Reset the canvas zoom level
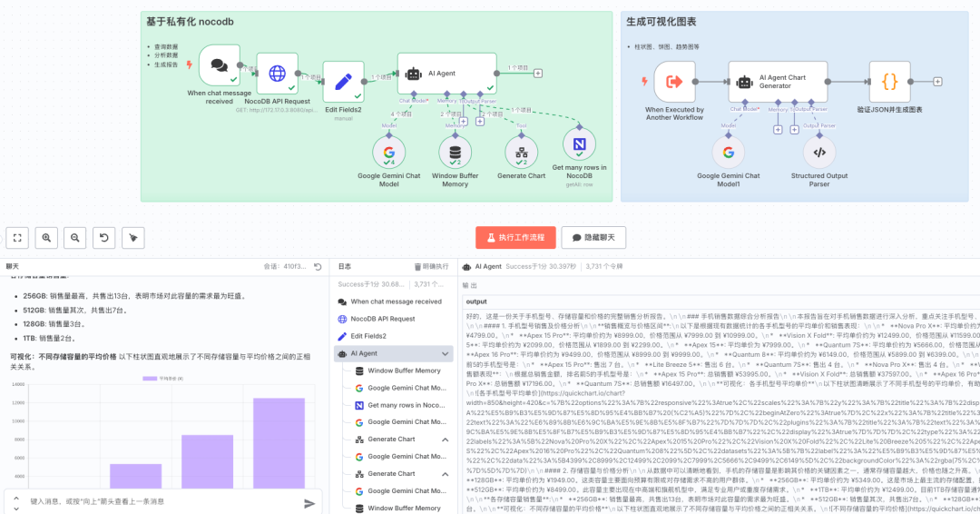The height and width of the screenshot is (514, 980). [104, 238]
